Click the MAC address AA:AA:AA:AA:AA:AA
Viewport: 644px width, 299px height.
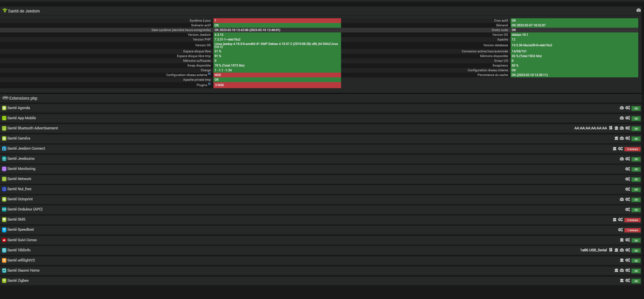pyautogui.click(x=591, y=128)
